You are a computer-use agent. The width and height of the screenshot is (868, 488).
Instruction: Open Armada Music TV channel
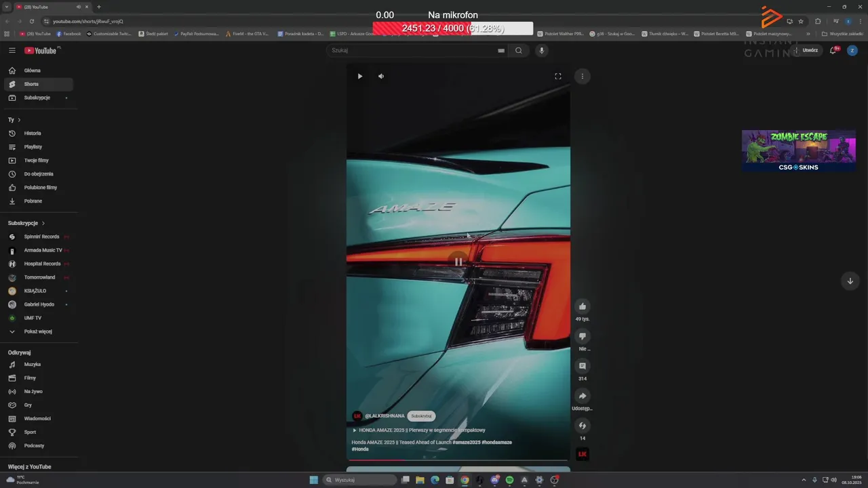pyautogui.click(x=39, y=250)
